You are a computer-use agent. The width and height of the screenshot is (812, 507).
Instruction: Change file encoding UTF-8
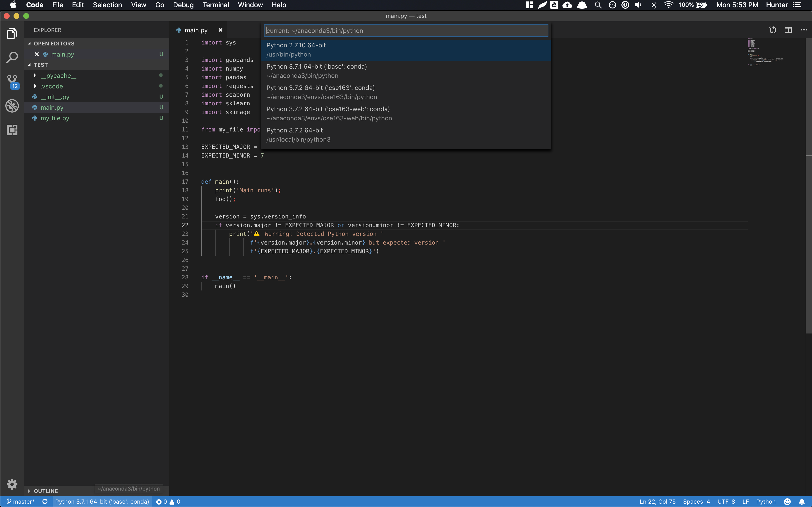point(726,502)
